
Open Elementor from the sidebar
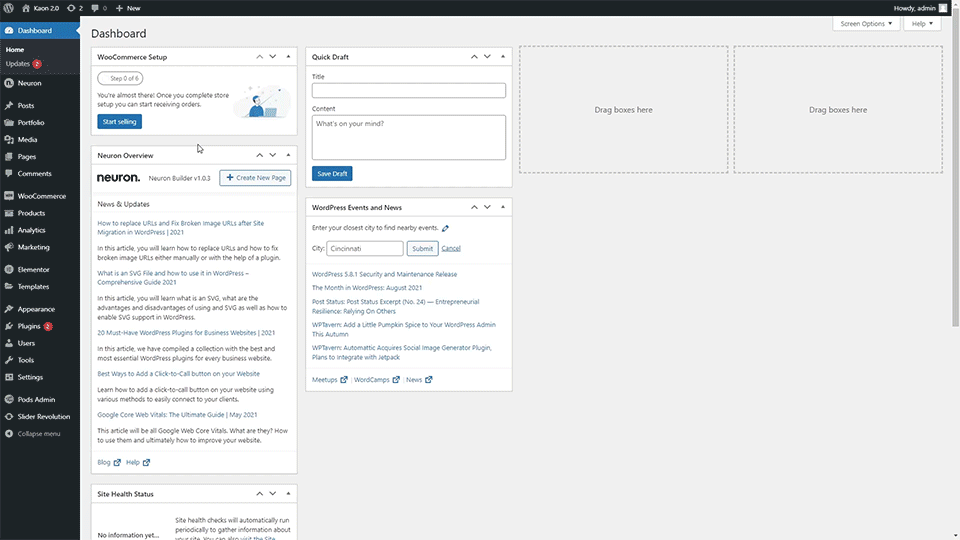pos(40,269)
